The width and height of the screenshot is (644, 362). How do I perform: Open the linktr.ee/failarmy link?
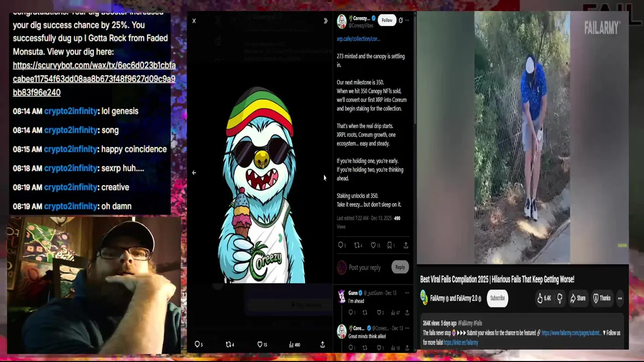(461, 342)
